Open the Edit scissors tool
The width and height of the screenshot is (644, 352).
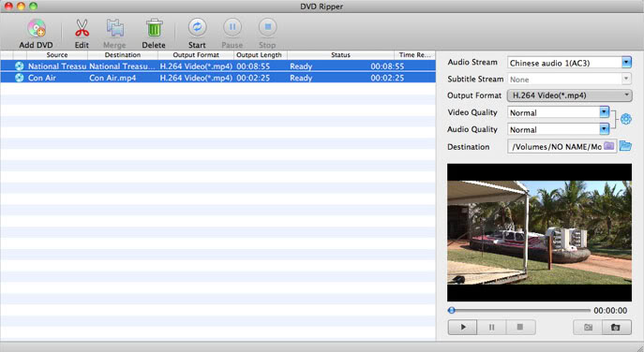click(x=82, y=28)
